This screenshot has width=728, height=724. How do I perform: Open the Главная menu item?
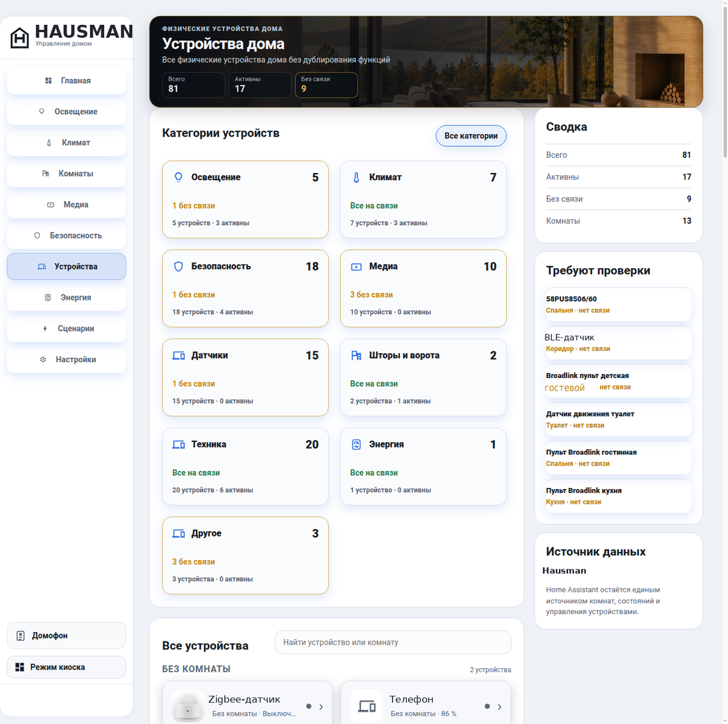67,81
